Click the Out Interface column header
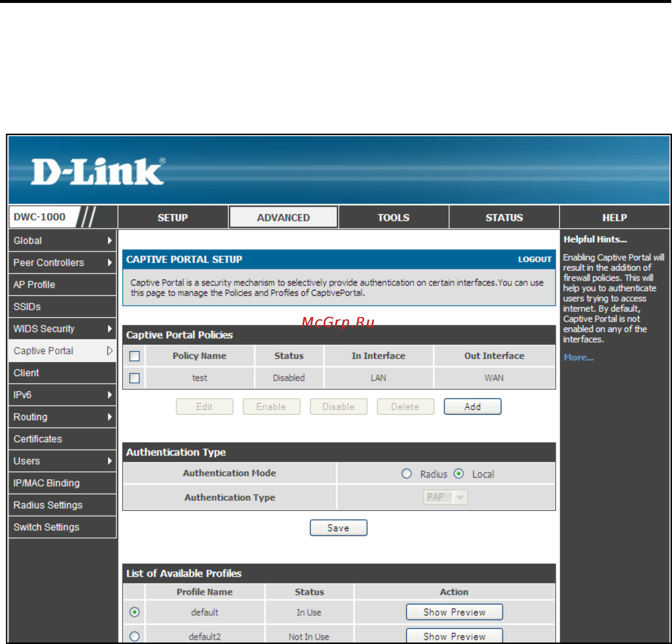 click(494, 356)
